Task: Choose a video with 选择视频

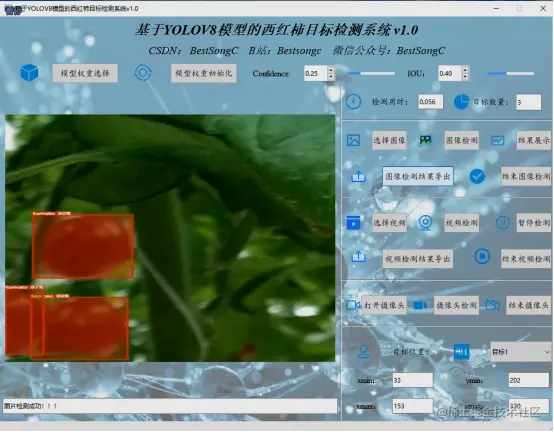Action: 389,223
